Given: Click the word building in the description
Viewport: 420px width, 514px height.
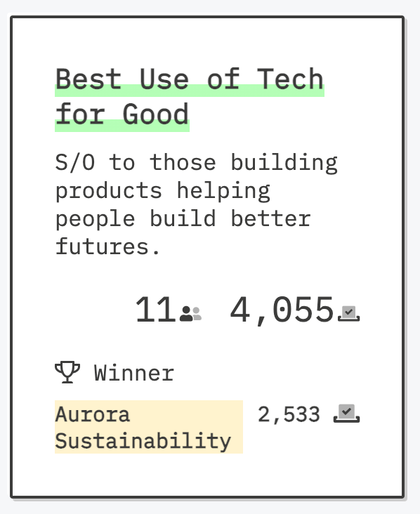Looking at the screenshot, I should 284,163.
